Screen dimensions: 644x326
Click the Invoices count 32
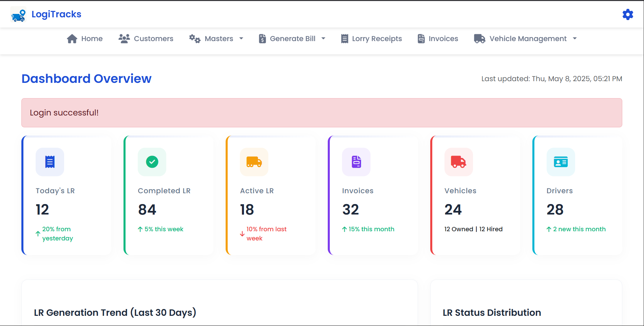tap(351, 210)
